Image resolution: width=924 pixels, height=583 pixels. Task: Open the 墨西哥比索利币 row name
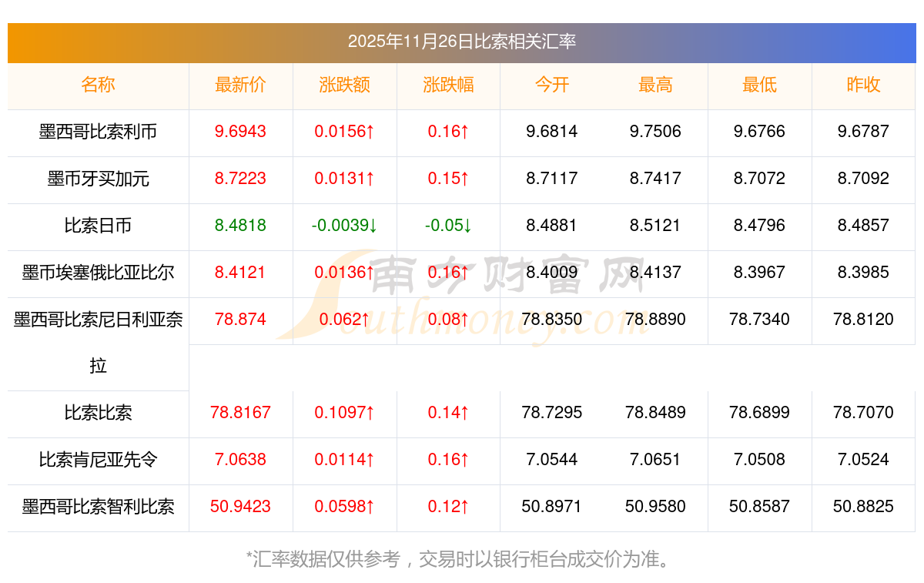coord(98,132)
